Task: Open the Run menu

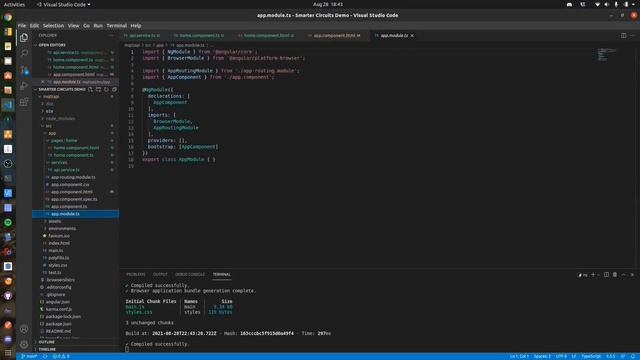Action: pos(98,25)
